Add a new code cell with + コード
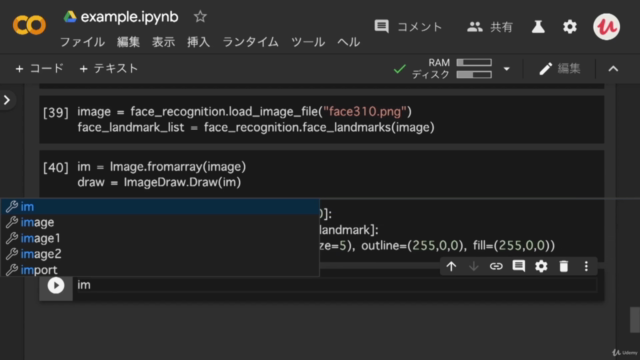 click(x=40, y=68)
